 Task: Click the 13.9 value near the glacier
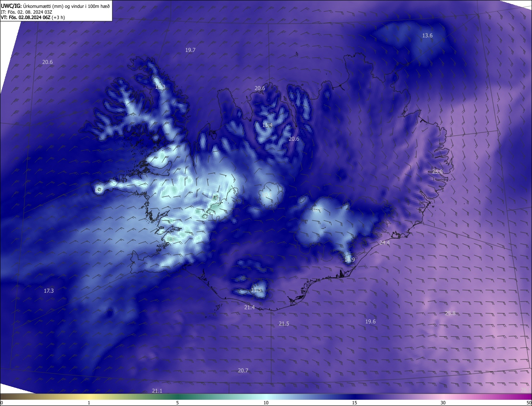(x=350, y=260)
